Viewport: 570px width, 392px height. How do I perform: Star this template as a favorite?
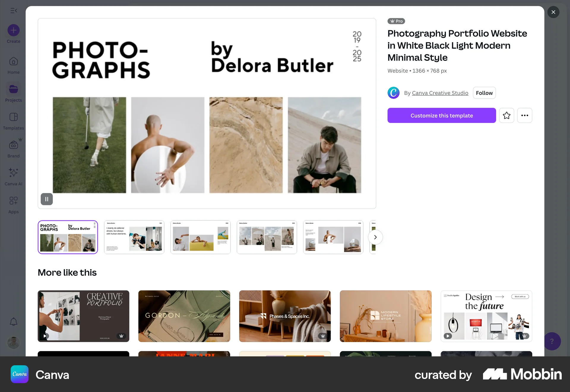pyautogui.click(x=506, y=115)
